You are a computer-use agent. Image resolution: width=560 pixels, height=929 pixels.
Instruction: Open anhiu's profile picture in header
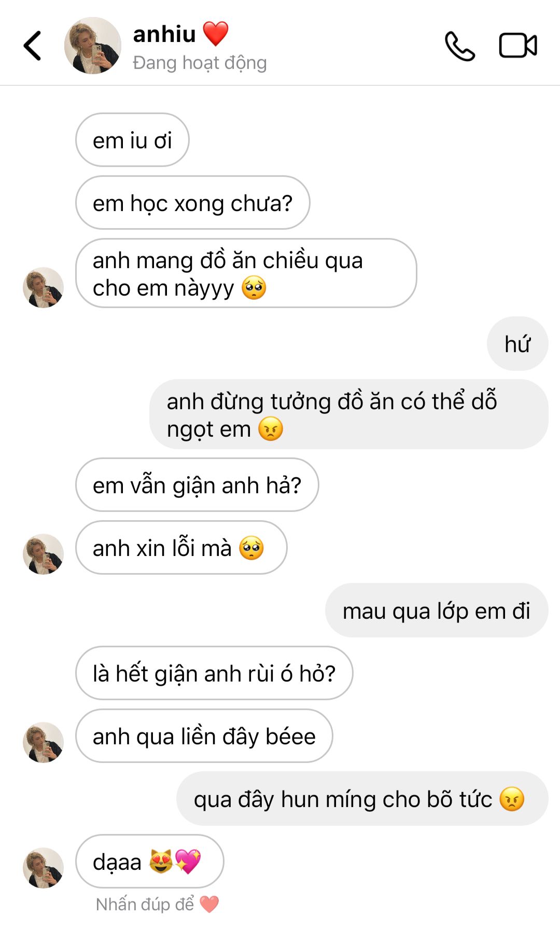coord(92,46)
